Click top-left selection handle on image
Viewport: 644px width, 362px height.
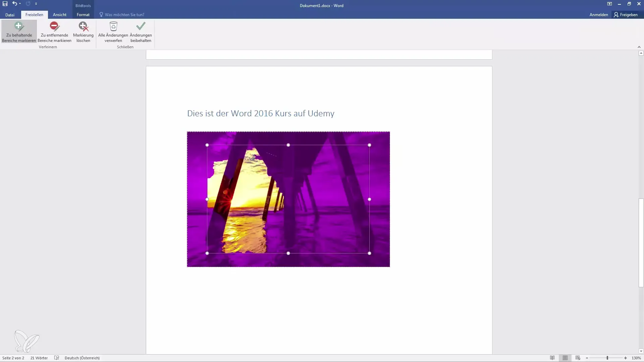point(207,145)
